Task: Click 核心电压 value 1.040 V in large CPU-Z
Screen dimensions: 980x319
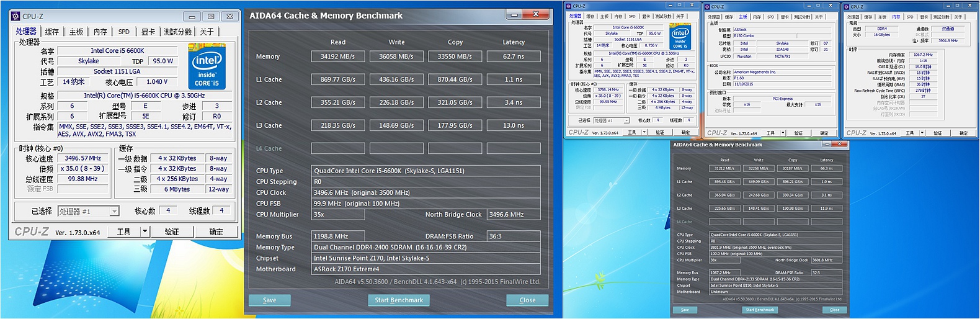Action: click(157, 82)
